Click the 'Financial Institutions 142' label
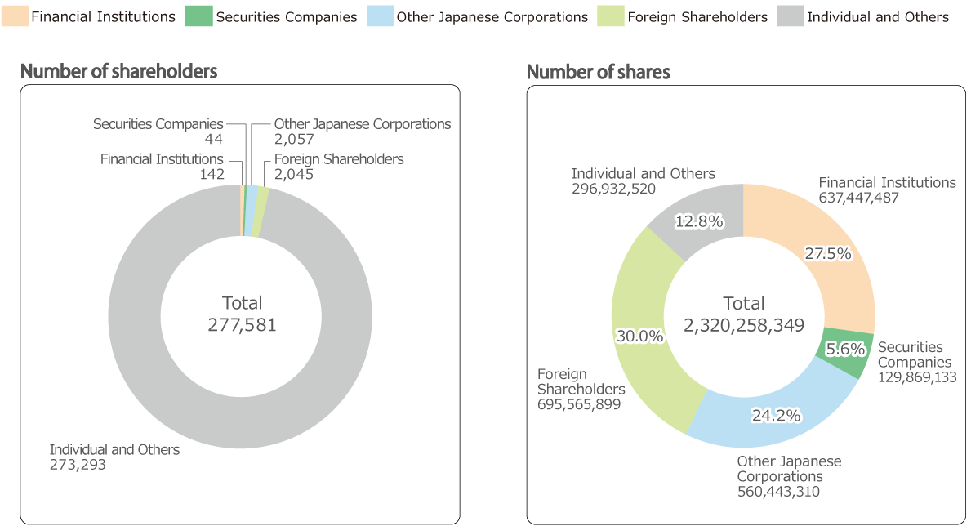The image size is (980, 526). pyautogui.click(x=162, y=166)
